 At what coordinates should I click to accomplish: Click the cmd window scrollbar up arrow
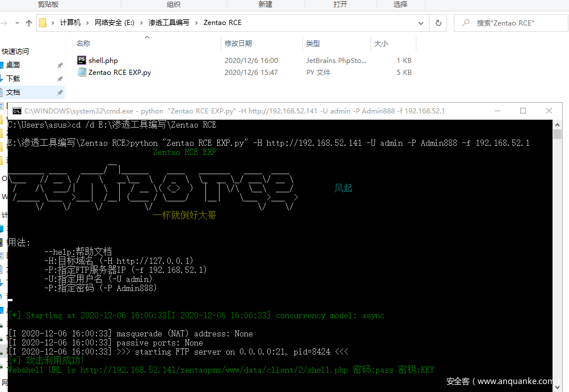tap(558, 124)
